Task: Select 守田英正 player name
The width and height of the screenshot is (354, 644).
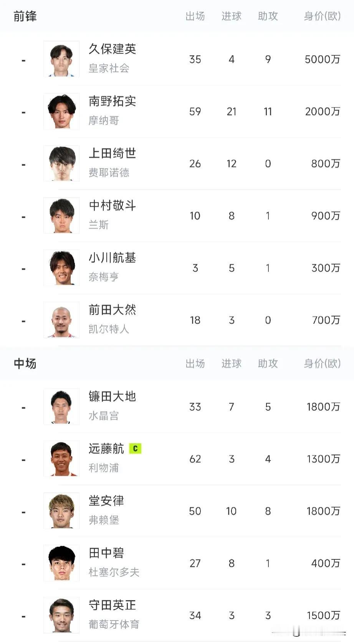Action: point(112,605)
